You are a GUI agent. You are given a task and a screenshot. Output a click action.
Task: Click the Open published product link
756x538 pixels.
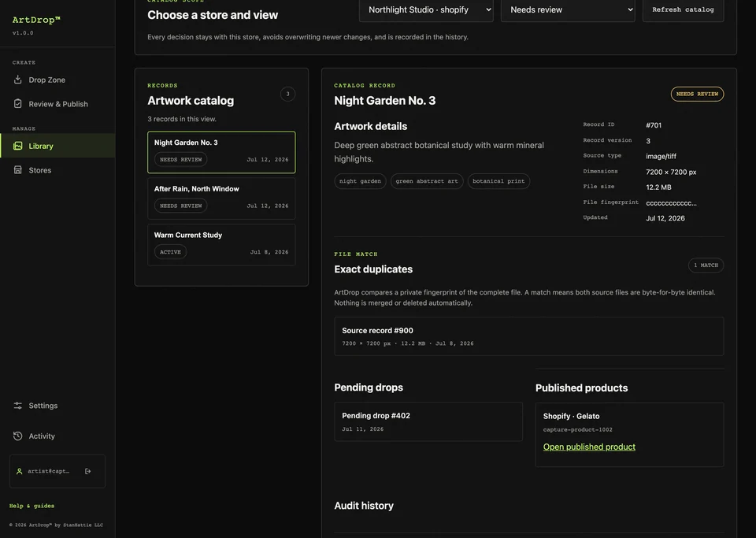pyautogui.click(x=589, y=447)
